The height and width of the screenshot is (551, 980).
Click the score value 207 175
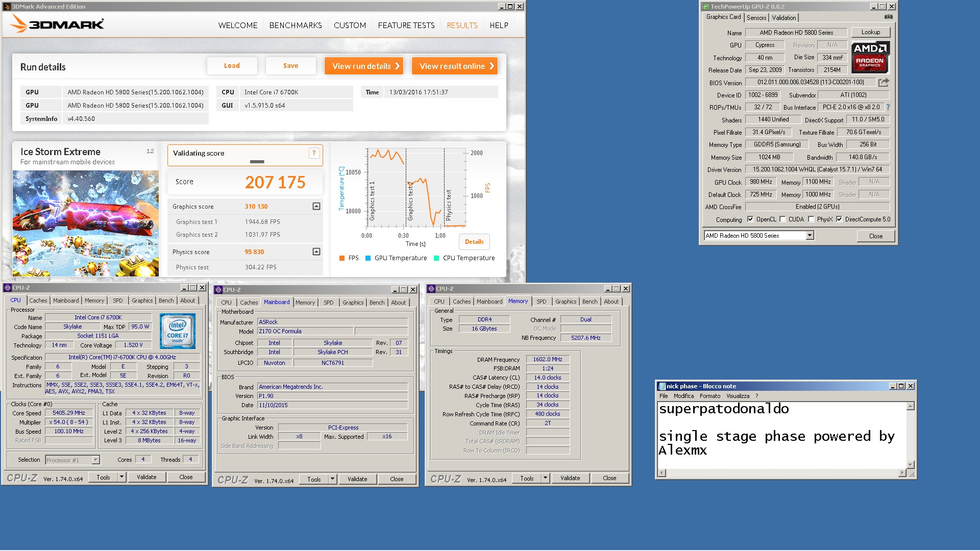click(x=275, y=182)
